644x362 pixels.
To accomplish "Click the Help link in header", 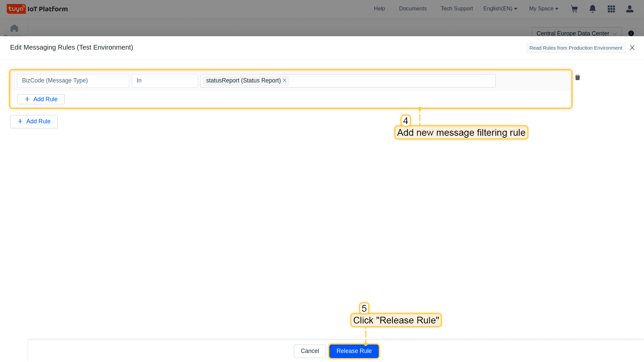I will (x=379, y=9).
